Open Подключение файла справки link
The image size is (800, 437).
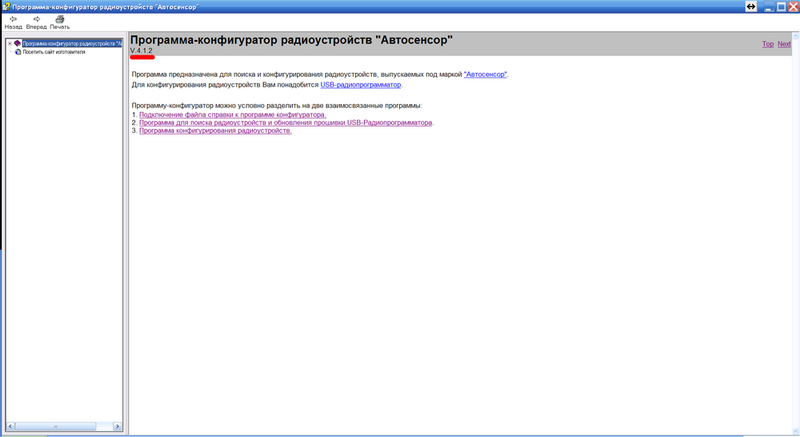pyautogui.click(x=233, y=115)
